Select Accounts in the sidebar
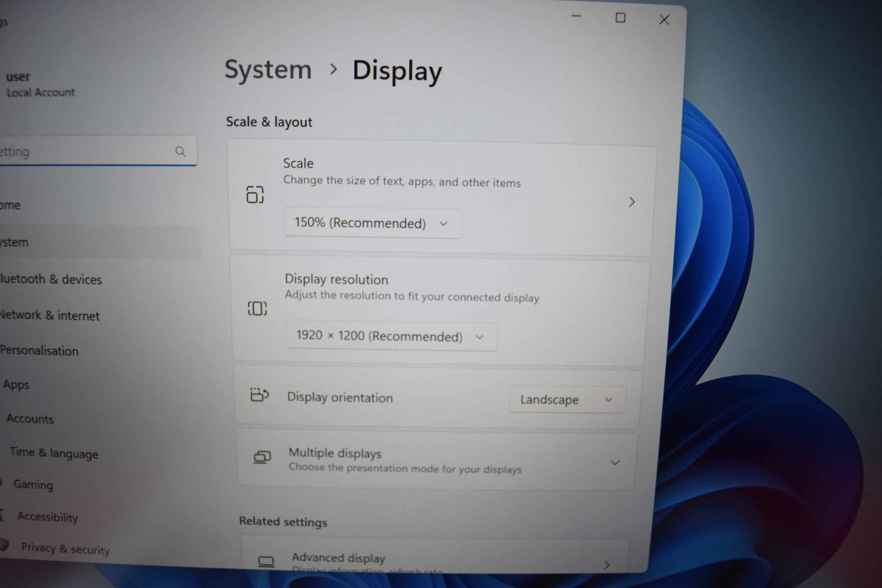This screenshot has height=588, width=882. click(30, 419)
